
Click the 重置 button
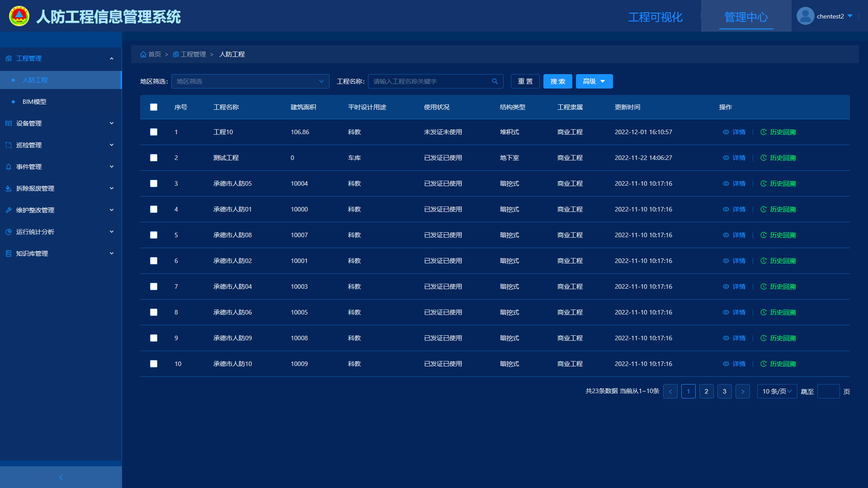click(x=525, y=81)
